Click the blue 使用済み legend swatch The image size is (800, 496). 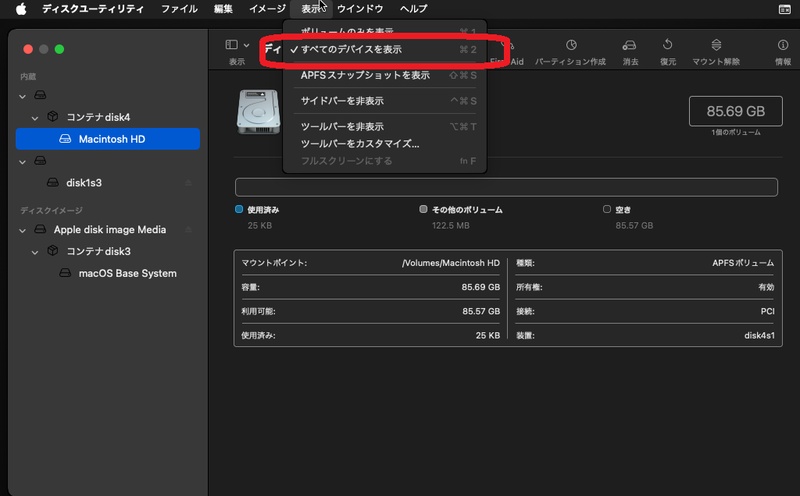pyautogui.click(x=239, y=209)
